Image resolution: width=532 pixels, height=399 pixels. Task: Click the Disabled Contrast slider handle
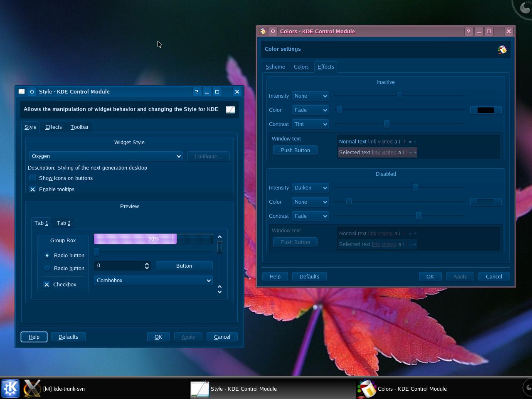[419, 215]
